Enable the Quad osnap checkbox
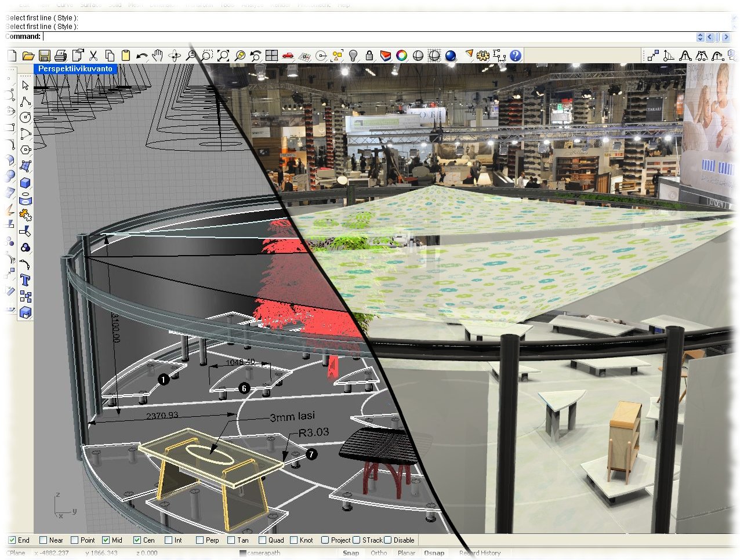This screenshot has height=560, width=740. click(262, 540)
